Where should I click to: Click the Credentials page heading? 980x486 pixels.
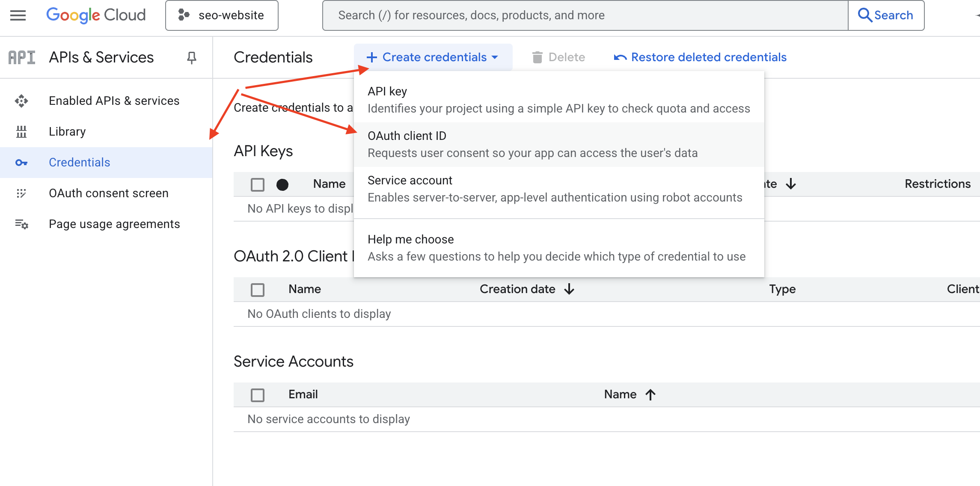(x=273, y=57)
